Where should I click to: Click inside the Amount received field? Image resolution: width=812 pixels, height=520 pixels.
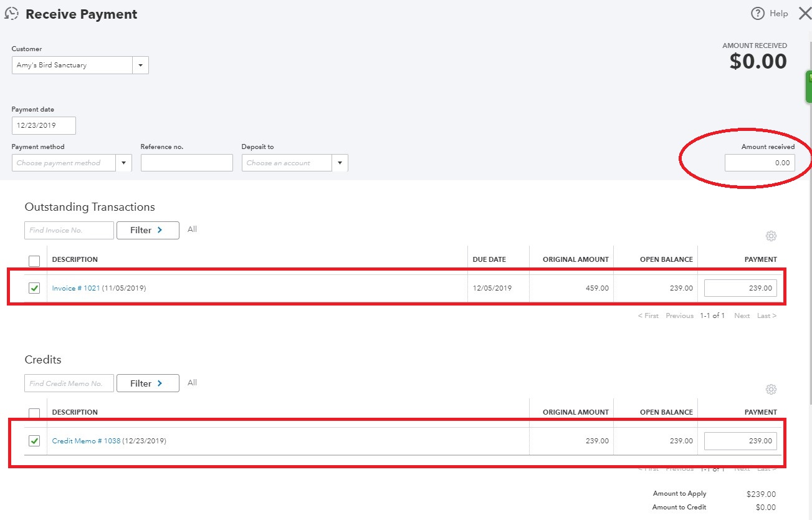pyautogui.click(x=760, y=162)
